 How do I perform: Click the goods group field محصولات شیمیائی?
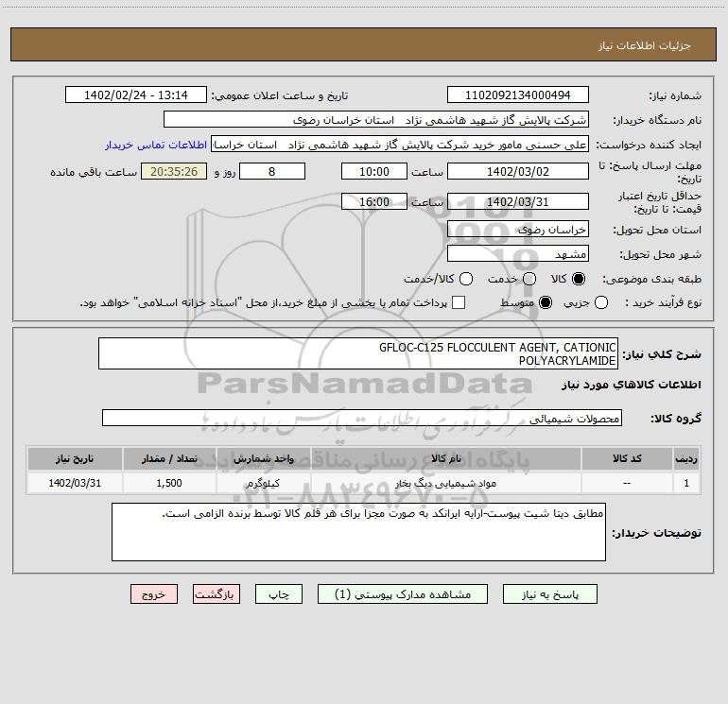[362, 418]
